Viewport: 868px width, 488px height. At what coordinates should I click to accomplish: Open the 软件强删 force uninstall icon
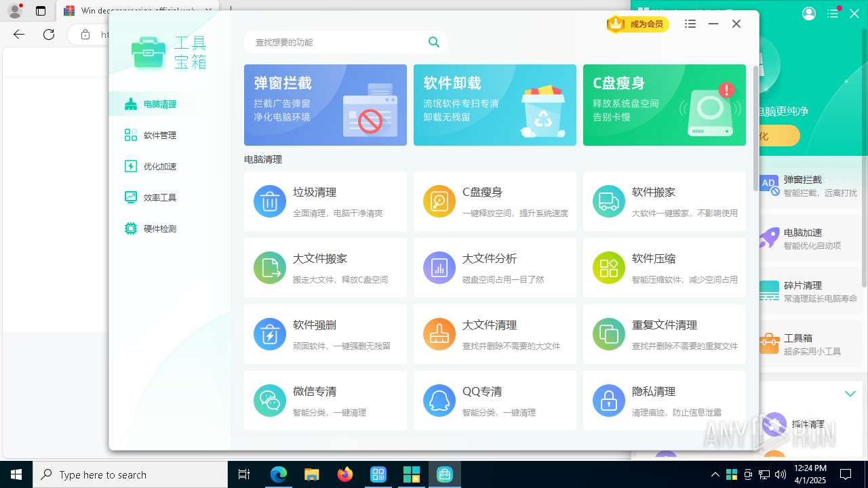pyautogui.click(x=270, y=334)
